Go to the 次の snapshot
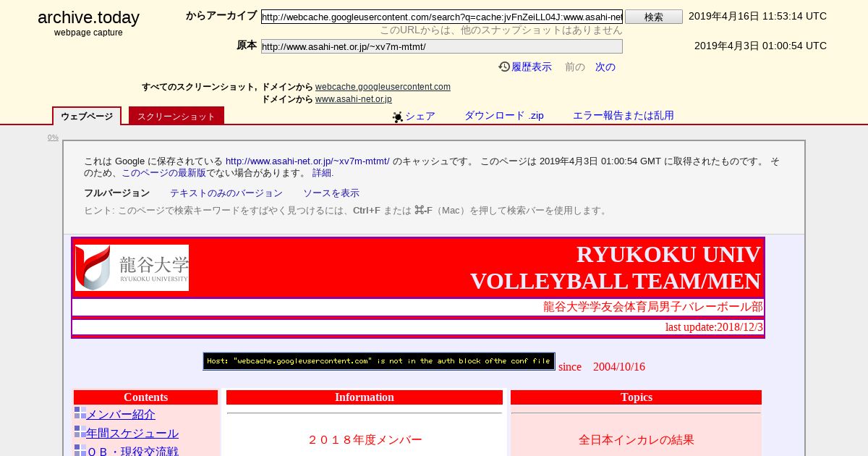 (x=605, y=67)
